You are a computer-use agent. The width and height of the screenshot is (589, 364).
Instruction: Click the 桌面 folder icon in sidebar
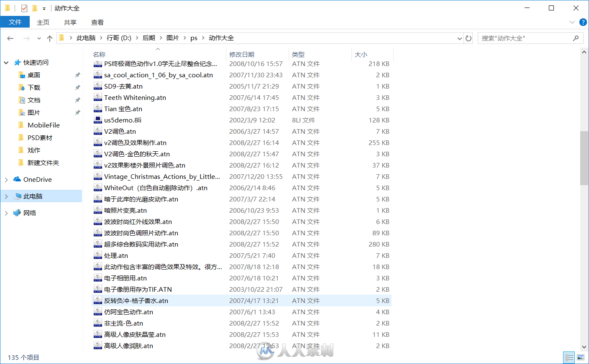tap(22, 75)
